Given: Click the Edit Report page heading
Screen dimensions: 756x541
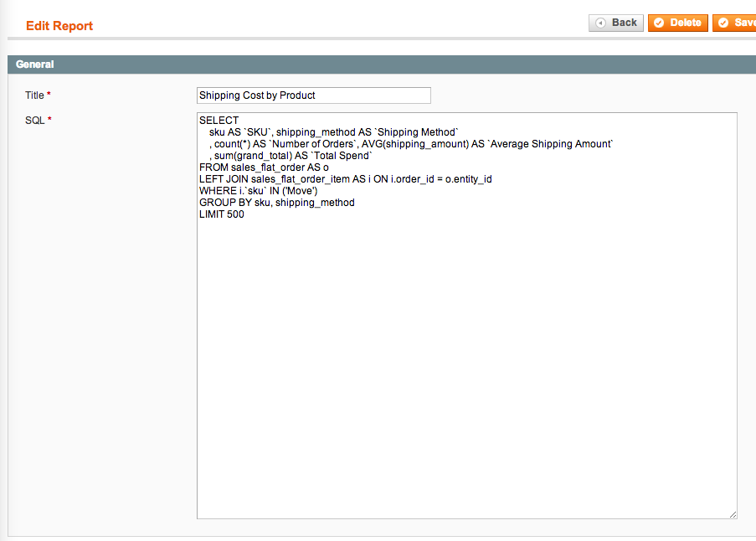Looking at the screenshot, I should tap(59, 26).
